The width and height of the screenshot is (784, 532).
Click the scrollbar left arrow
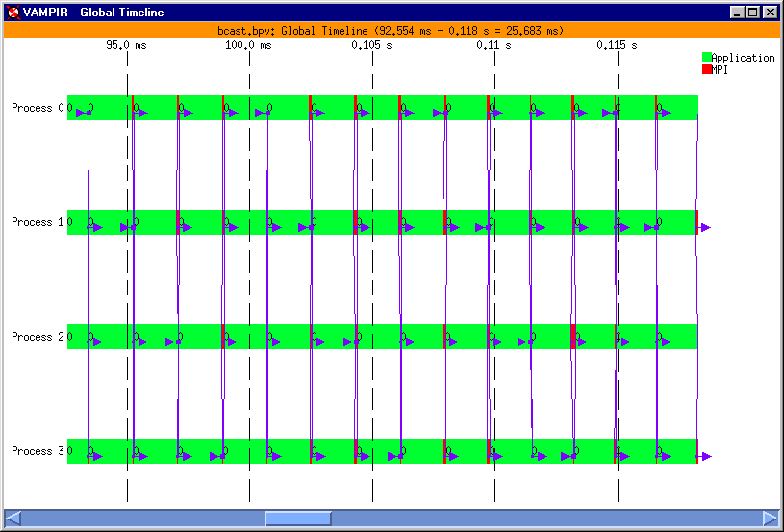[13, 518]
